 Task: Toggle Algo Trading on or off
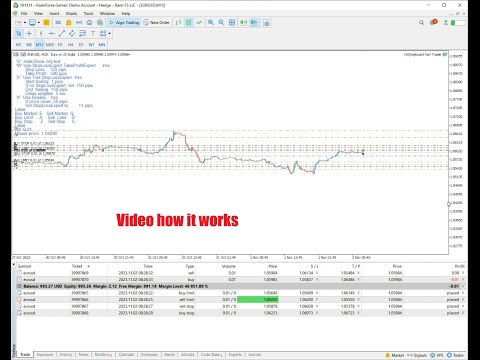[124, 23]
